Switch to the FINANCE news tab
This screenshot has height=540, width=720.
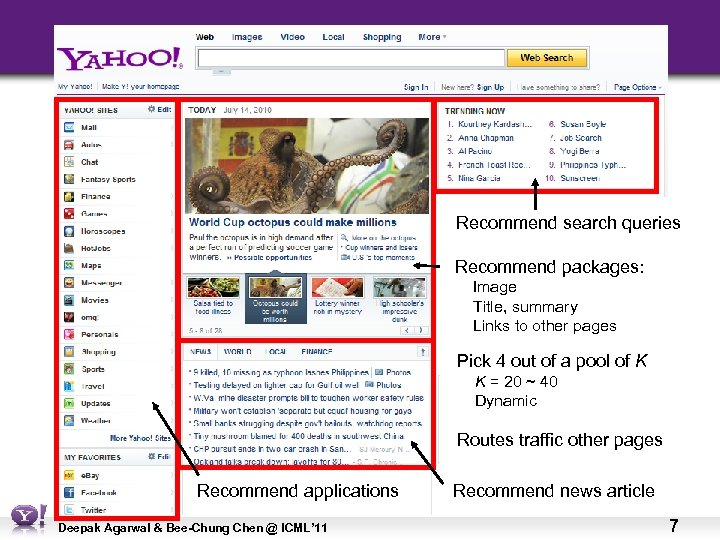pos(316,352)
